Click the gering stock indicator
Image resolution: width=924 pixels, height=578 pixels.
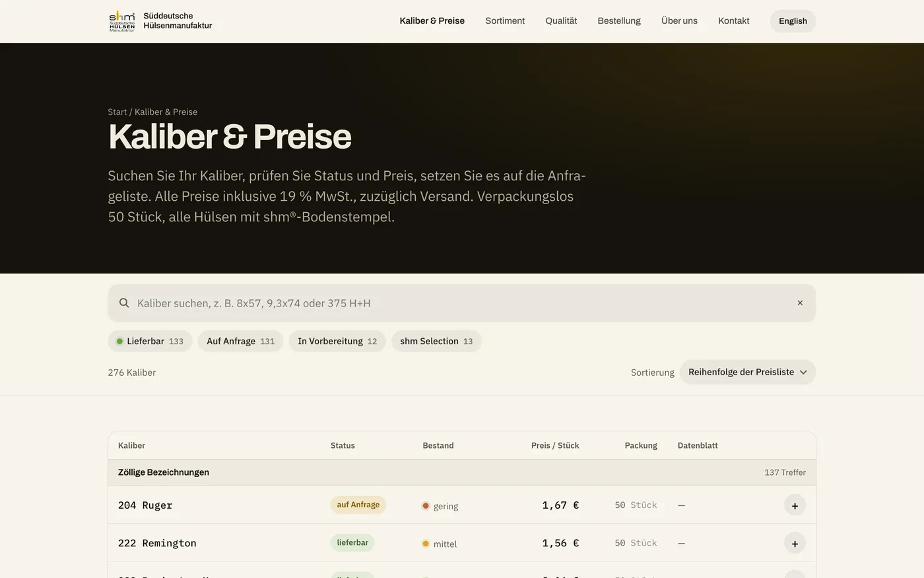click(440, 506)
